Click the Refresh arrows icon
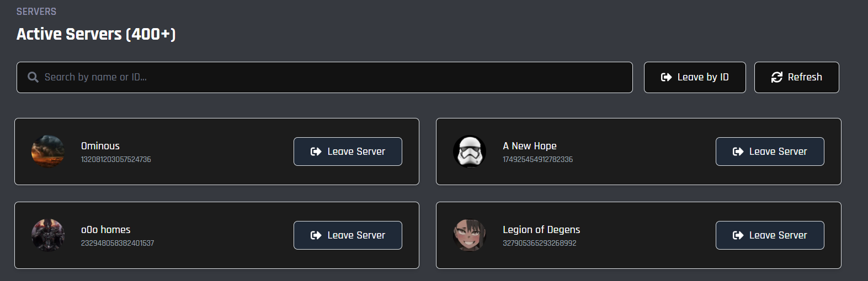868x281 pixels. click(777, 77)
